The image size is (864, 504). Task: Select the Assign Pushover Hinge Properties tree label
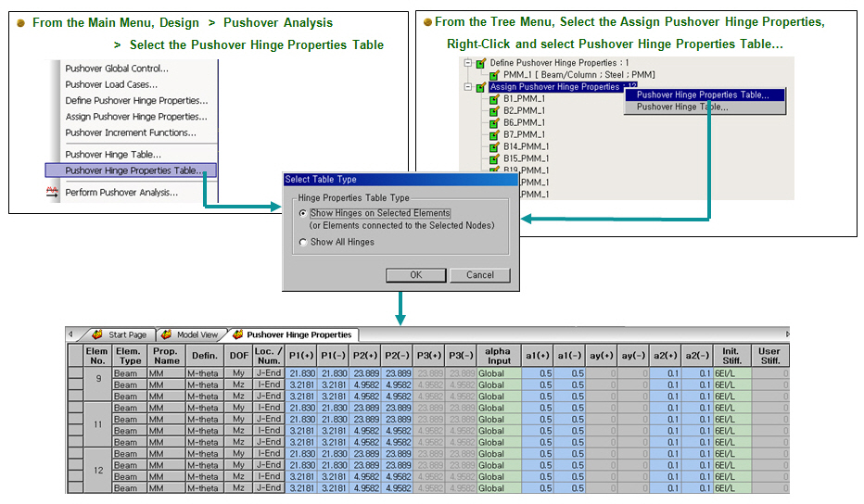(564, 87)
